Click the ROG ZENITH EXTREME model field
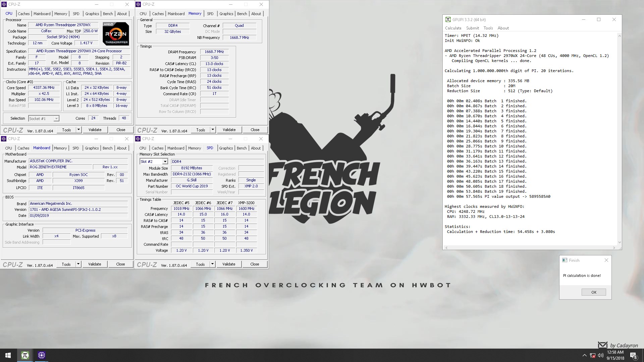This screenshot has width=644, height=362. (60, 167)
